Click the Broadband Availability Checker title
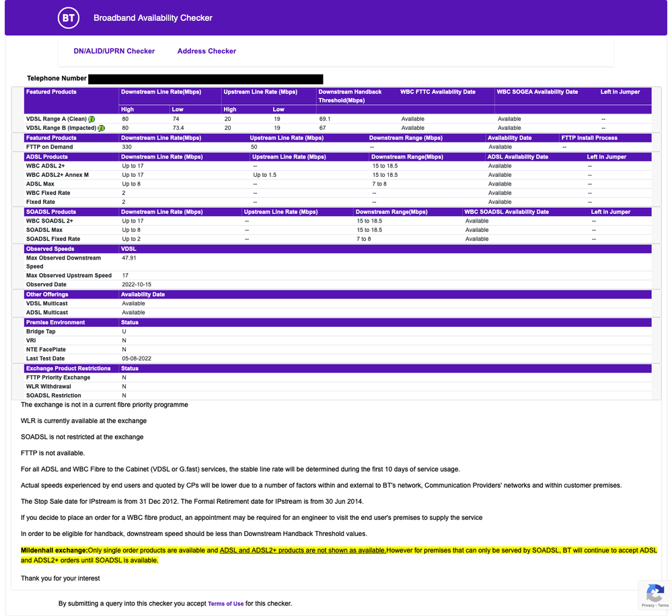 point(153,18)
